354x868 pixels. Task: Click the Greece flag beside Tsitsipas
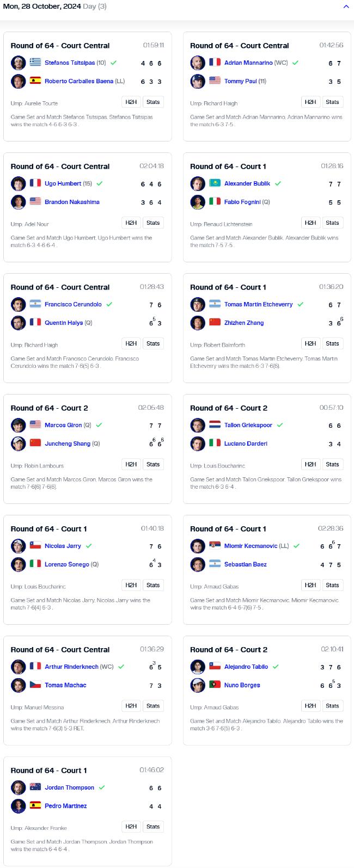tap(35, 63)
